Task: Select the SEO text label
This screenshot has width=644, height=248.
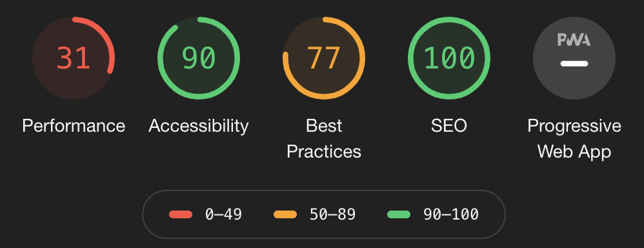Action: pos(449,125)
